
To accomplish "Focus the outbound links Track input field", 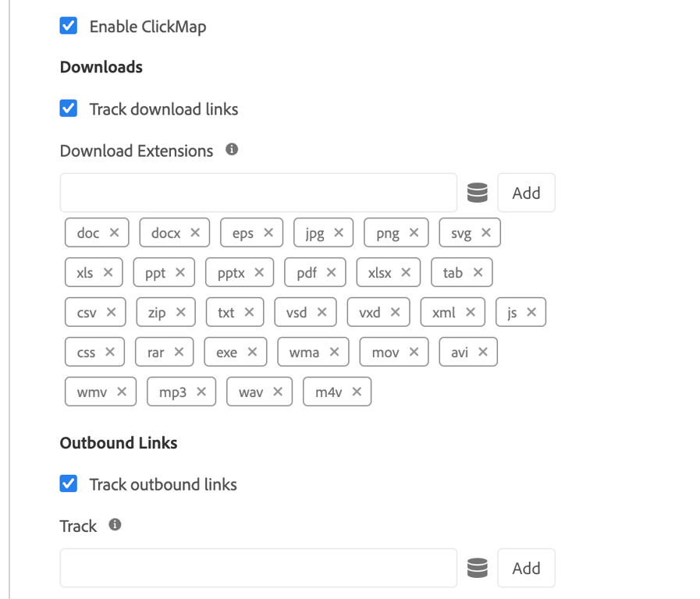I will tap(258, 569).
